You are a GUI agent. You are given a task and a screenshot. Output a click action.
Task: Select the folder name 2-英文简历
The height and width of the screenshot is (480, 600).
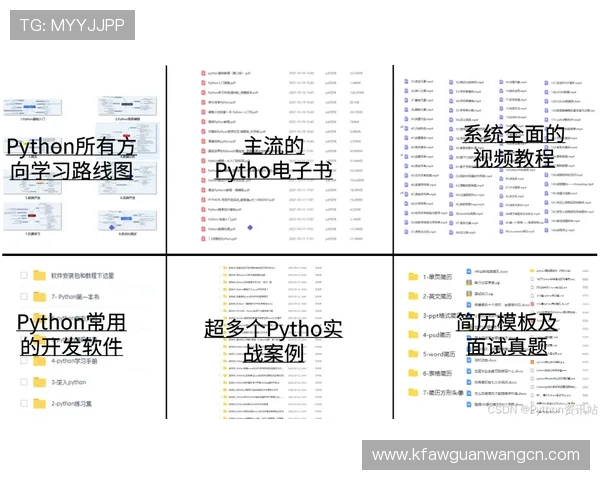[x=437, y=296]
